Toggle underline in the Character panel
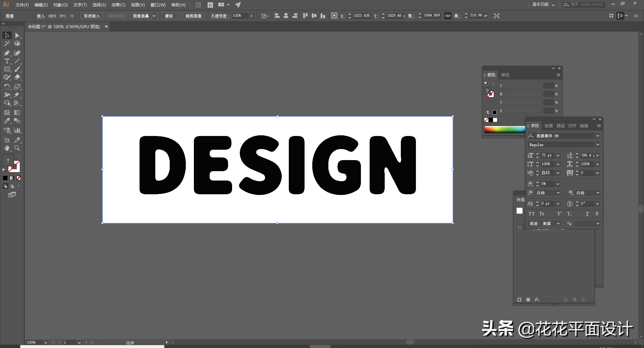644x348 pixels. click(587, 214)
